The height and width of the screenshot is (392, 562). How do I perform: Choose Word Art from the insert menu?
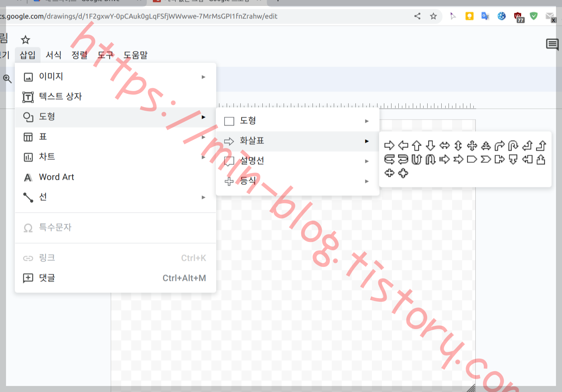coord(116,177)
